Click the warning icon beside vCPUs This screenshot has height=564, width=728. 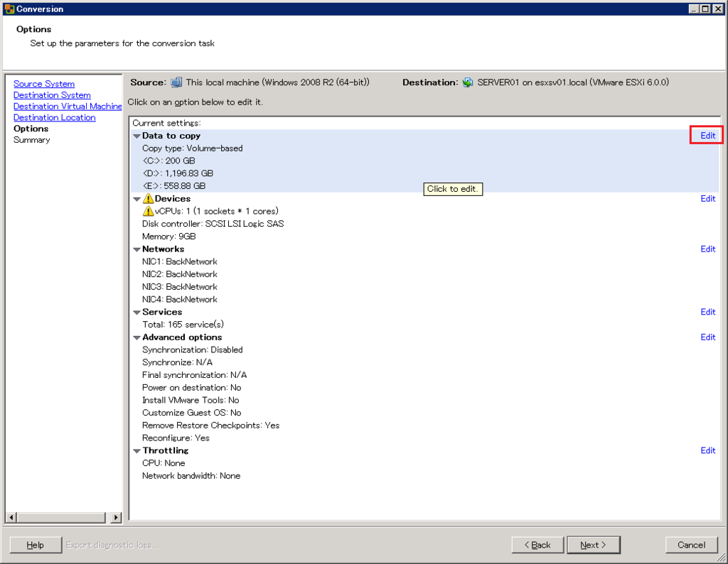(148, 211)
